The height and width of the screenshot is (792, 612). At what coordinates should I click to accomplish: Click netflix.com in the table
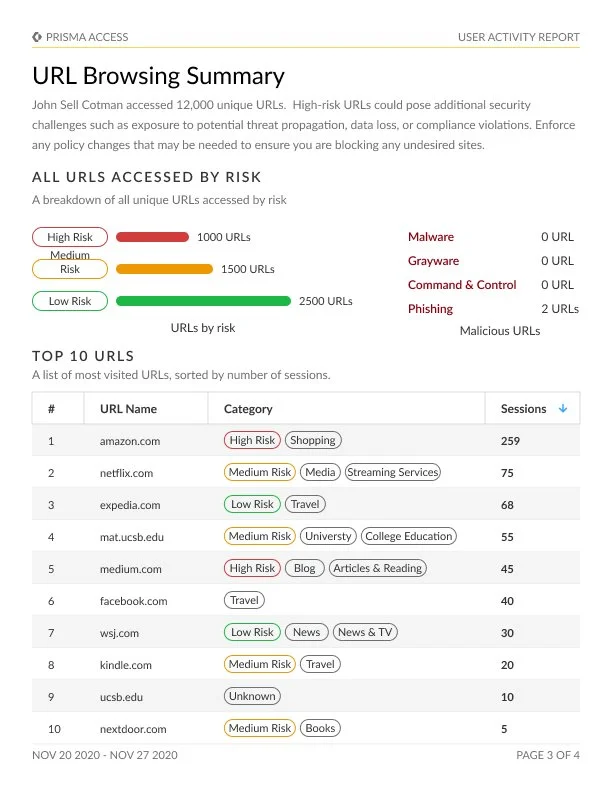pos(126,473)
